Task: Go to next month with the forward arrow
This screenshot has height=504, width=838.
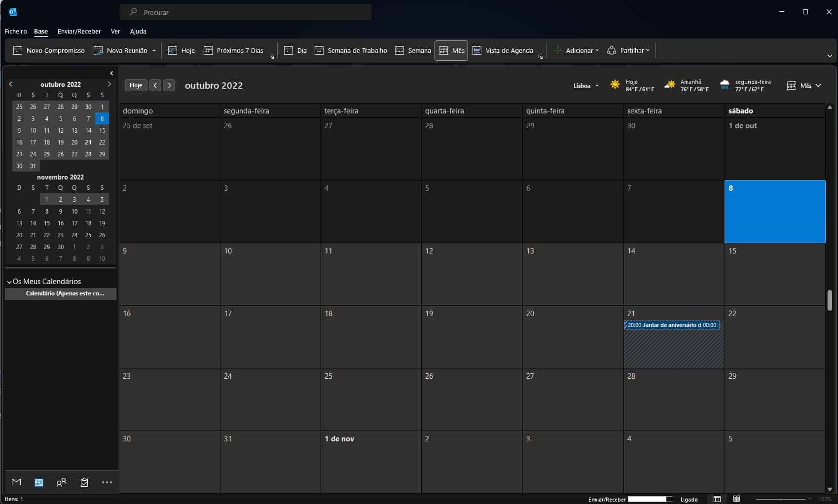Action: point(169,85)
